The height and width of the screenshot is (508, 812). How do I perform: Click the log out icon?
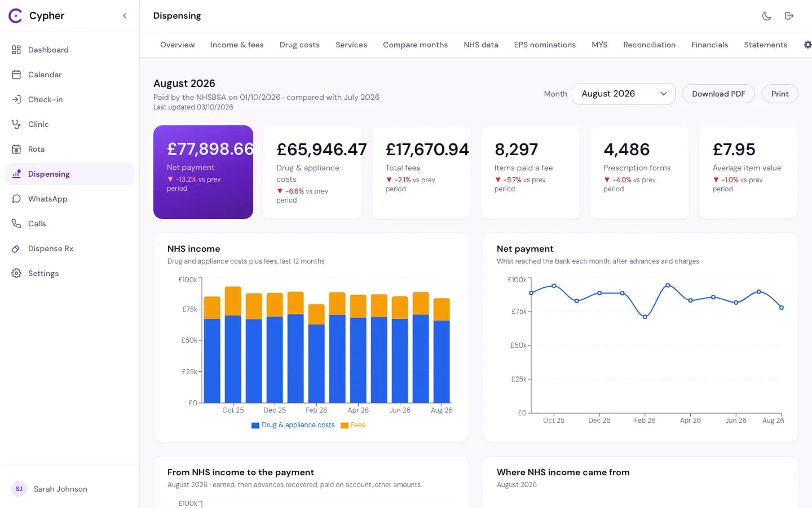click(x=789, y=16)
